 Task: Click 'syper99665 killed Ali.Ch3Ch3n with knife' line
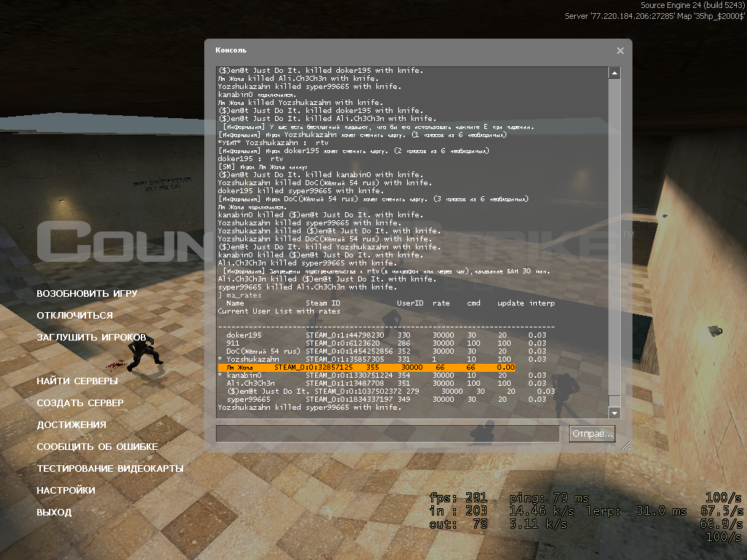pyautogui.click(x=306, y=287)
